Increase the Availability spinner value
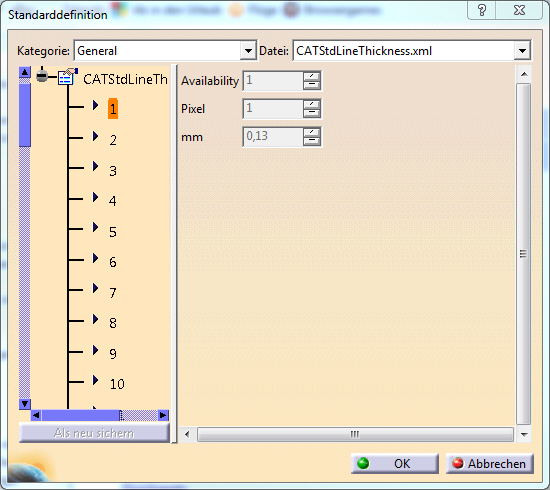 (311, 76)
